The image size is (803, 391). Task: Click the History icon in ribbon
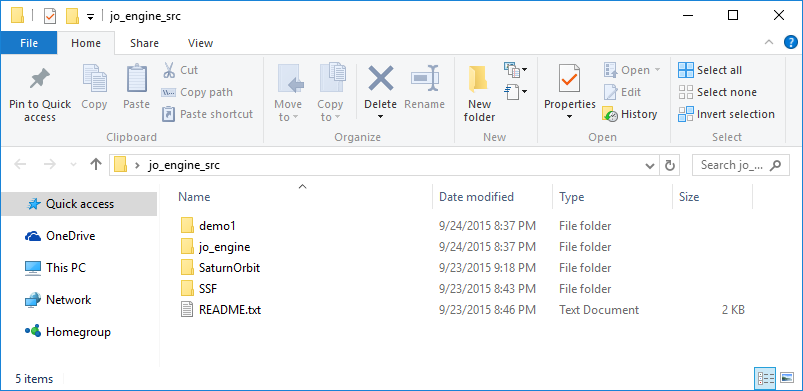coord(610,114)
